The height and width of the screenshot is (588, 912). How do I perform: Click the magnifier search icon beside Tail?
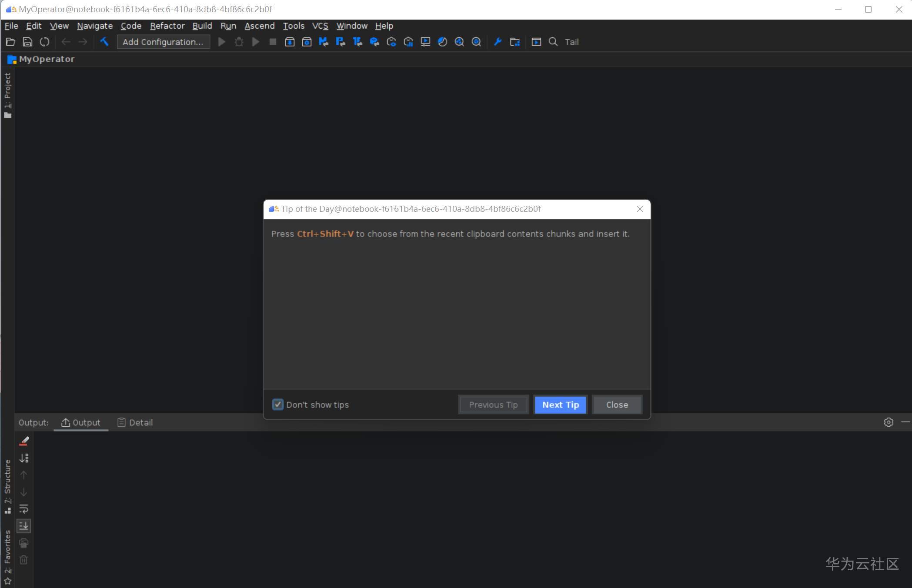553,42
